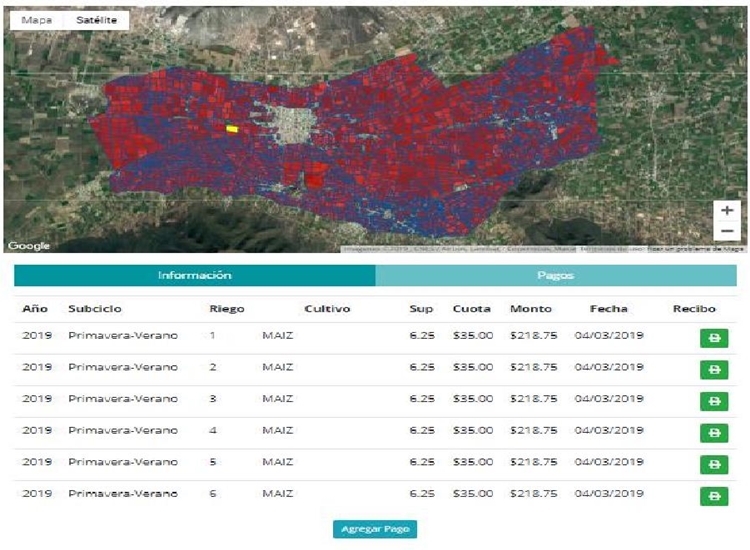Click the Subciclo column header
The width and height of the screenshot is (750, 550).
[95, 309]
